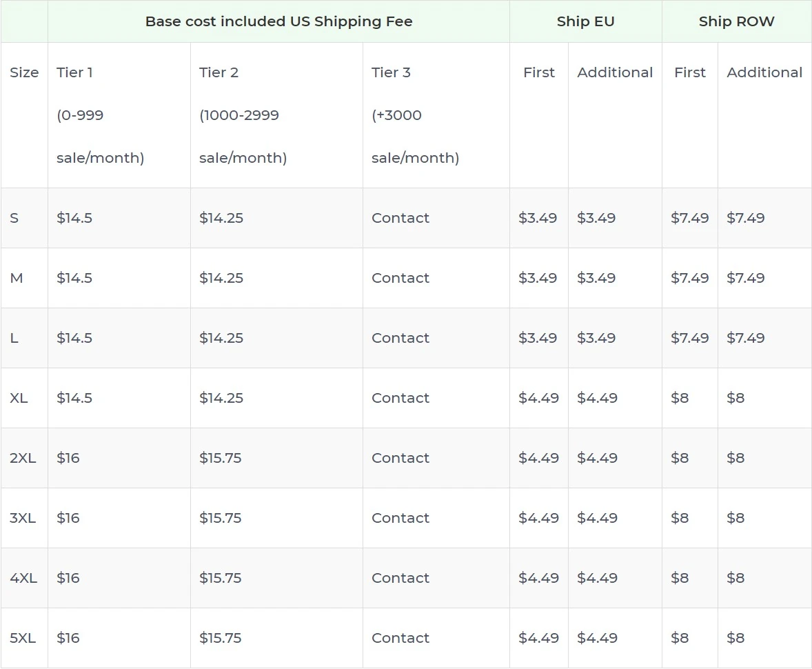812x669 pixels.
Task: Click the Tier 3 (+3000 sale/month) header
Action: coord(414,114)
